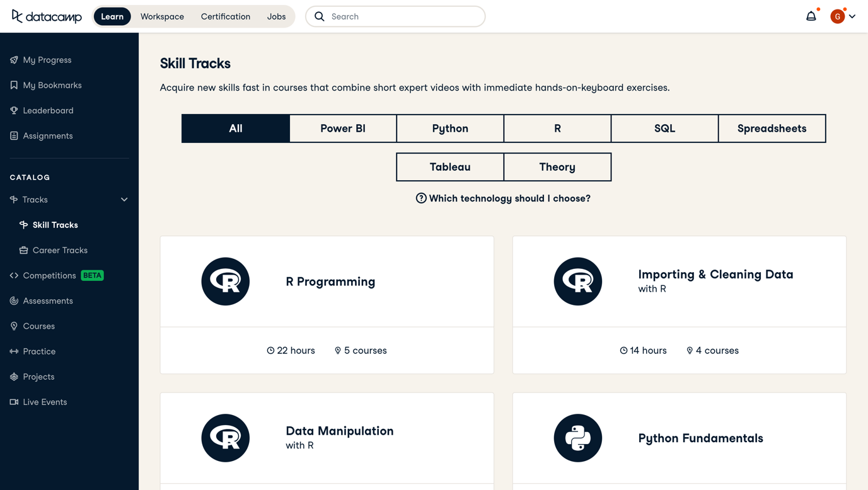Open the R Programming track title
Viewport: 868px width, 490px height.
coord(330,282)
